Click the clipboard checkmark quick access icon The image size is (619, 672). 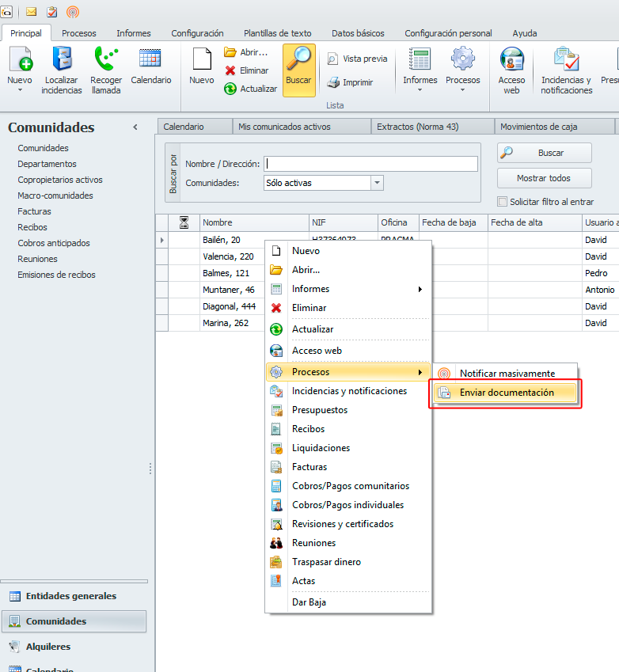click(52, 12)
